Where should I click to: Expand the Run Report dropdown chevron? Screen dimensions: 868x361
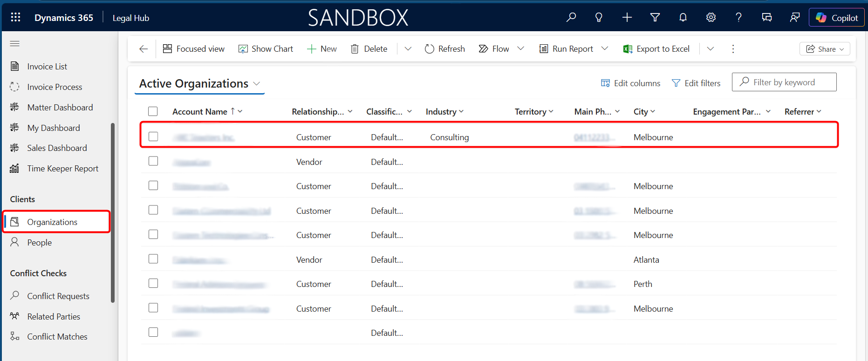(x=605, y=49)
